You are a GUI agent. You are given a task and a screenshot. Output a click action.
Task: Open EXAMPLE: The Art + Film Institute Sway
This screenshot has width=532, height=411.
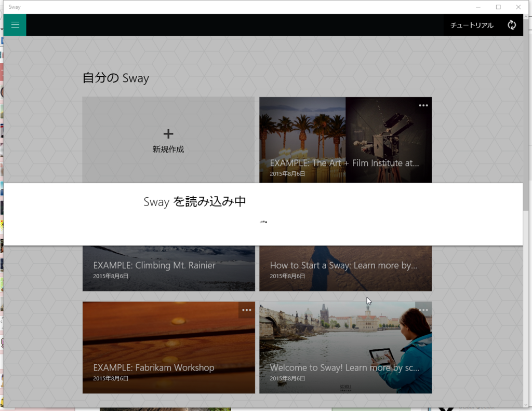click(345, 140)
